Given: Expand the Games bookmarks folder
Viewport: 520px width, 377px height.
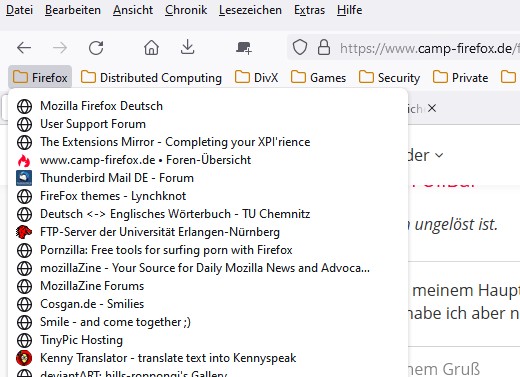Looking at the screenshot, I should [318, 78].
